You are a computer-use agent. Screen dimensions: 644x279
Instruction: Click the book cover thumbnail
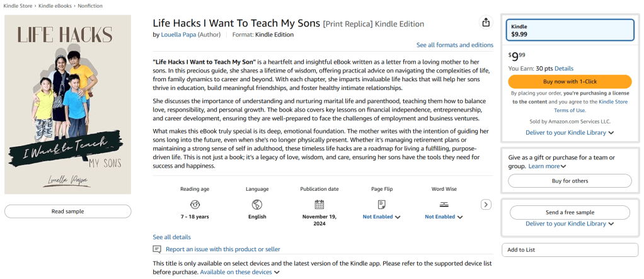pos(67,104)
